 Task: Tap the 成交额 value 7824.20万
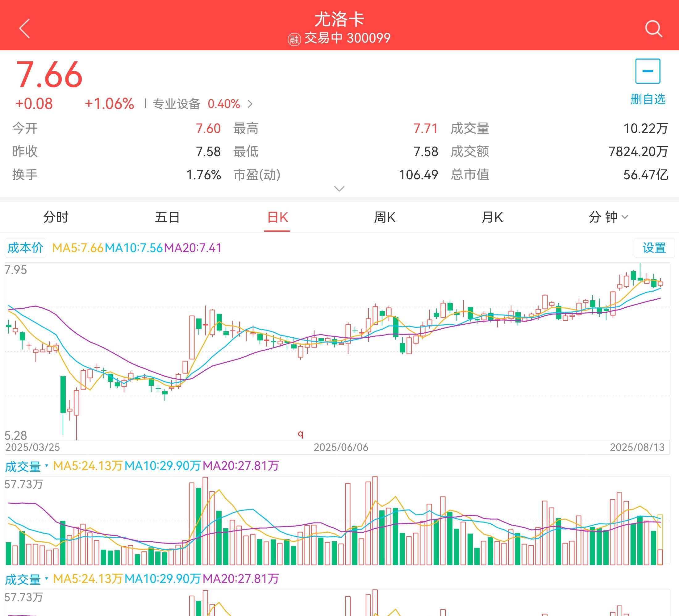[638, 152]
